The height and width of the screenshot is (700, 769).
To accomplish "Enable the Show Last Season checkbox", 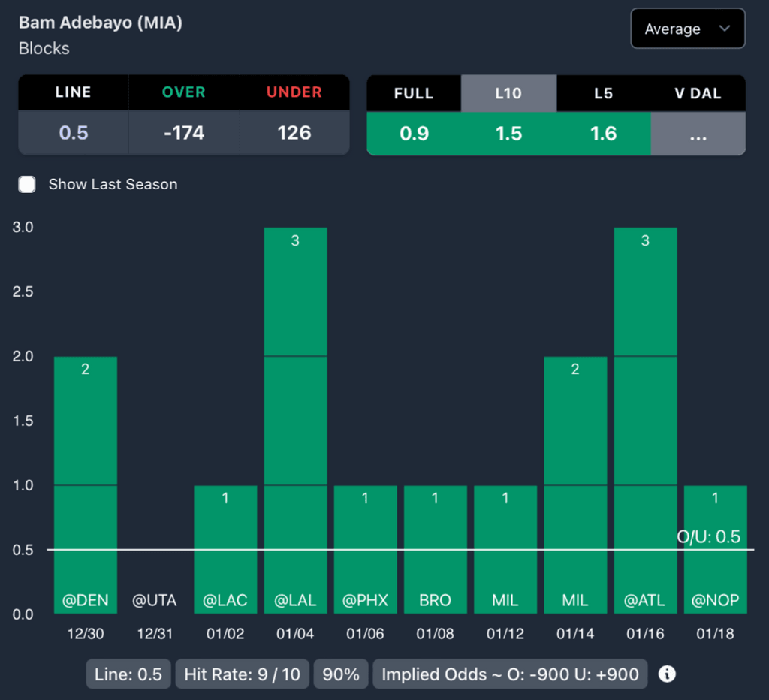I will click(x=27, y=185).
